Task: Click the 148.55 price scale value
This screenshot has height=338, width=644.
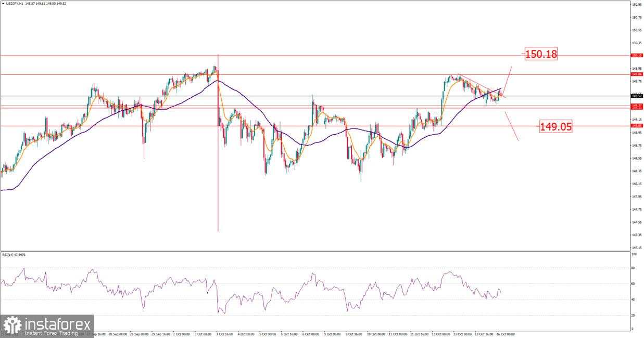Action: tap(636, 158)
